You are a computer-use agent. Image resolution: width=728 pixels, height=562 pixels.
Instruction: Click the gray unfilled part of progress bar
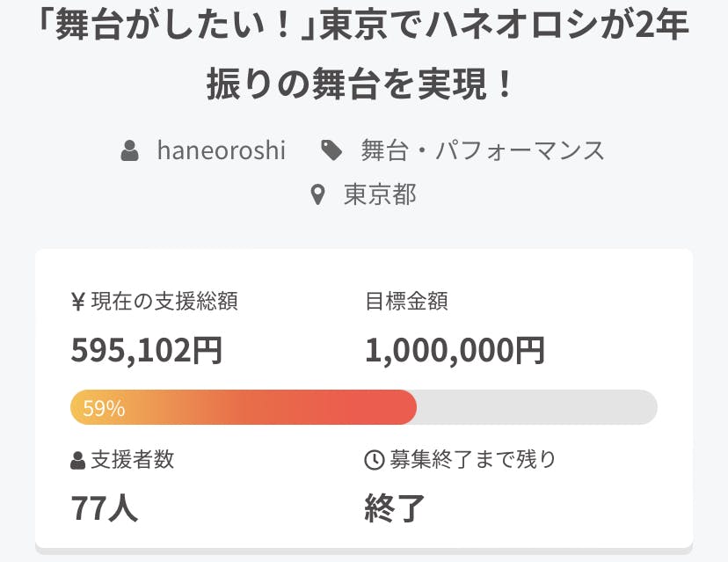(536, 407)
